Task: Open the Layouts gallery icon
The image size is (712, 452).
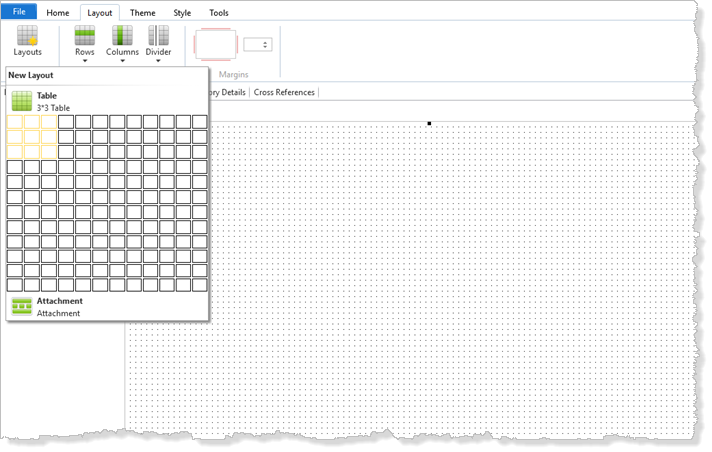Action: (27, 35)
